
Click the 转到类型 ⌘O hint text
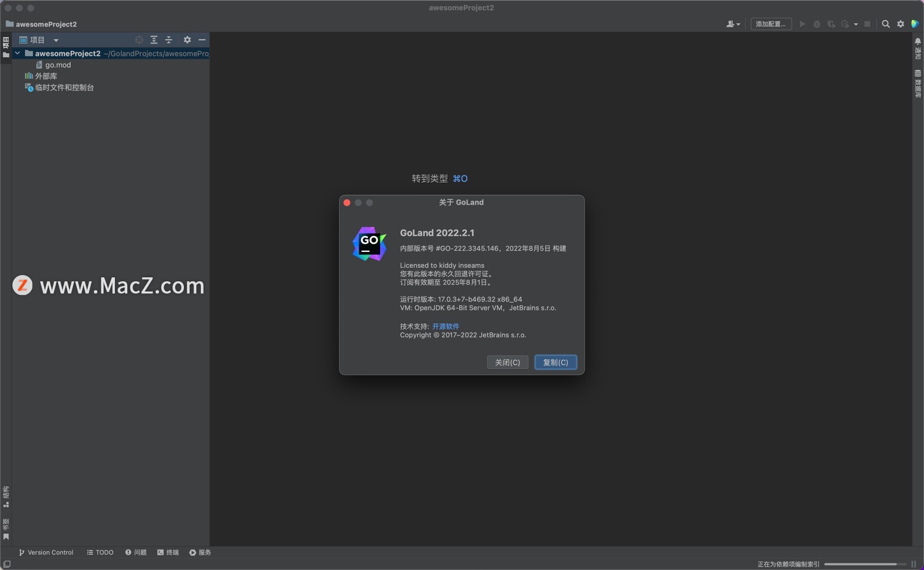(x=440, y=178)
